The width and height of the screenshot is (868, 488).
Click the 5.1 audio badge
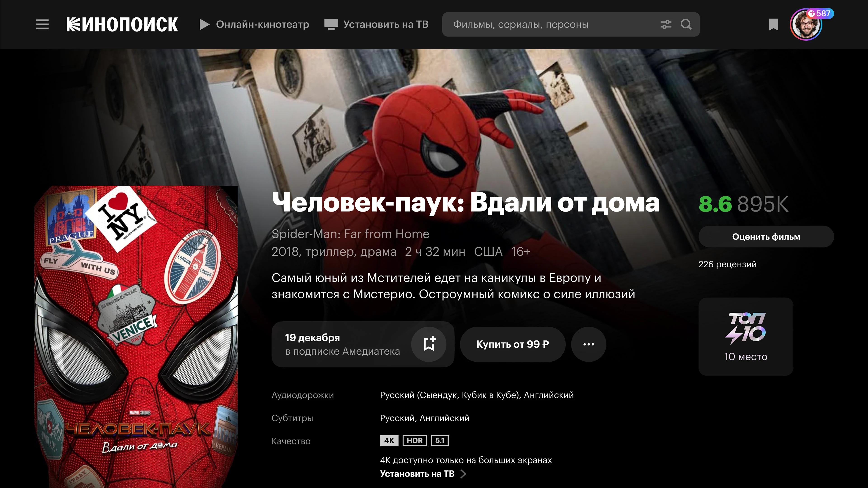pyautogui.click(x=440, y=441)
